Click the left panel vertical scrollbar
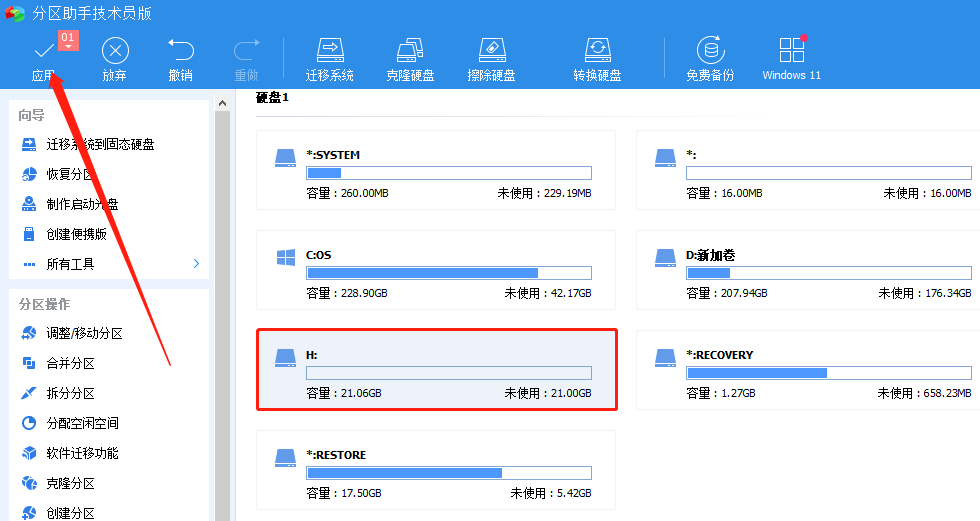The image size is (980, 521). click(x=223, y=300)
